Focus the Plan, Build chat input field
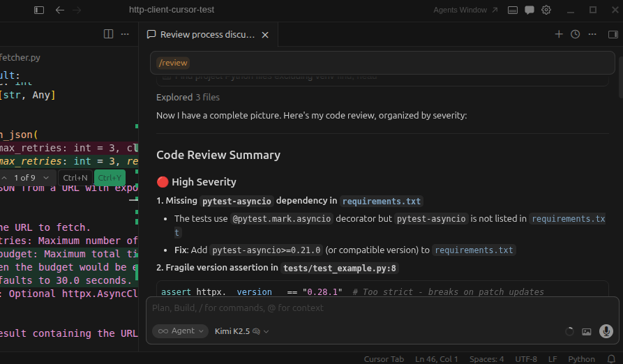 (382, 308)
